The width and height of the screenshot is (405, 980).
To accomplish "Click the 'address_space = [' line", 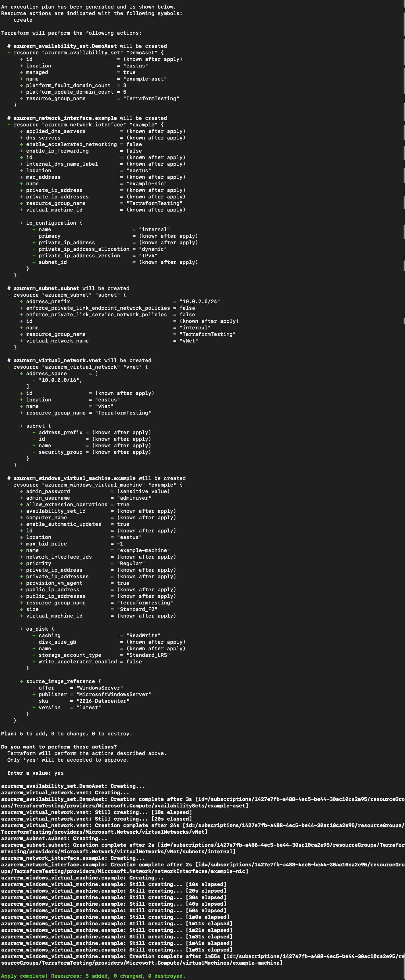I will [59, 374].
